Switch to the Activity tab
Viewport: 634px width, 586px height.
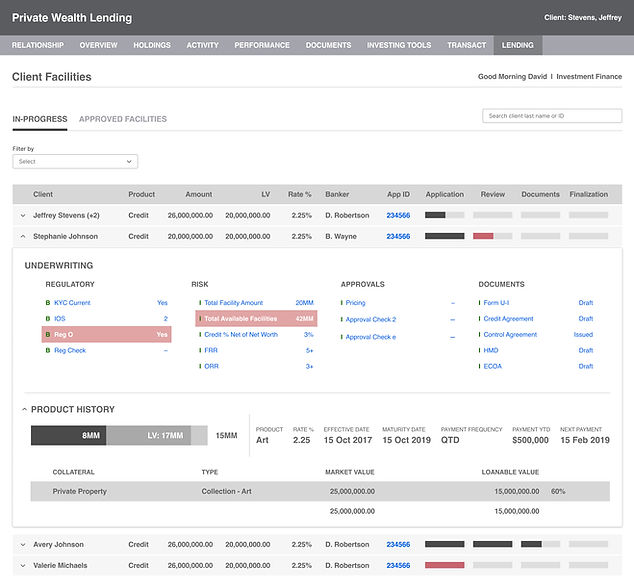click(203, 45)
